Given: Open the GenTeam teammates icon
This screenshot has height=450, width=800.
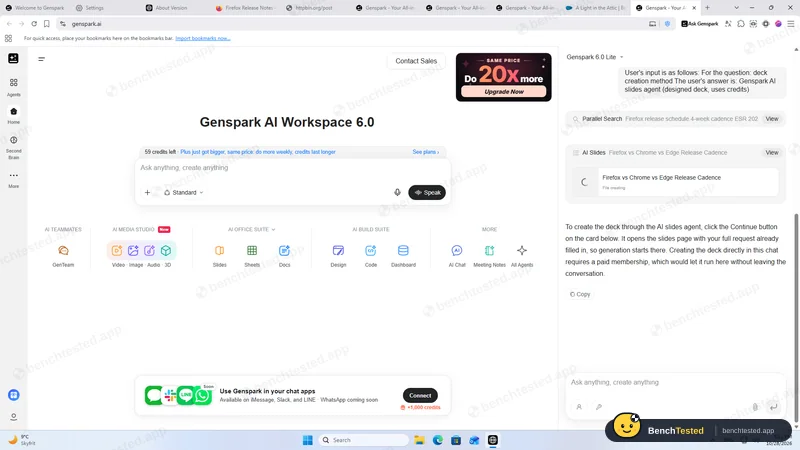Looking at the screenshot, I should click(x=63, y=251).
